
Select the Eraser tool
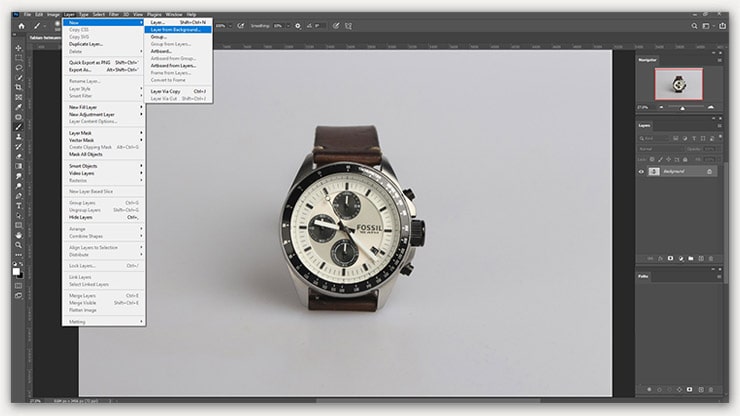pyautogui.click(x=19, y=156)
